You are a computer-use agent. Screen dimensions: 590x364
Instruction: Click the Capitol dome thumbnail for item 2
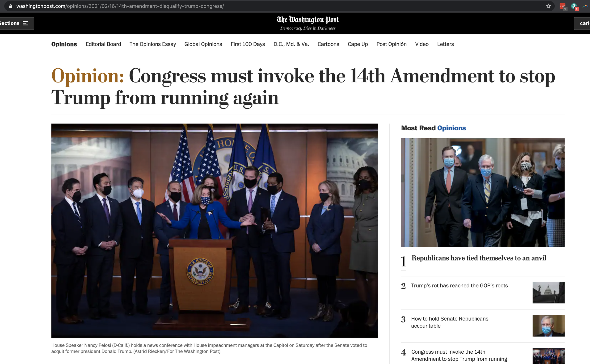548,293
